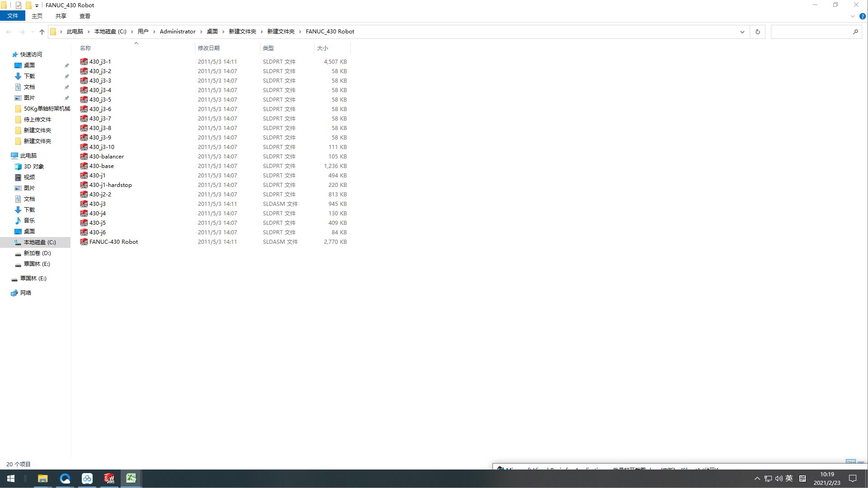Viewport: 868px width, 488px height.
Task: Click the volume icon in system tray
Action: coord(779,479)
